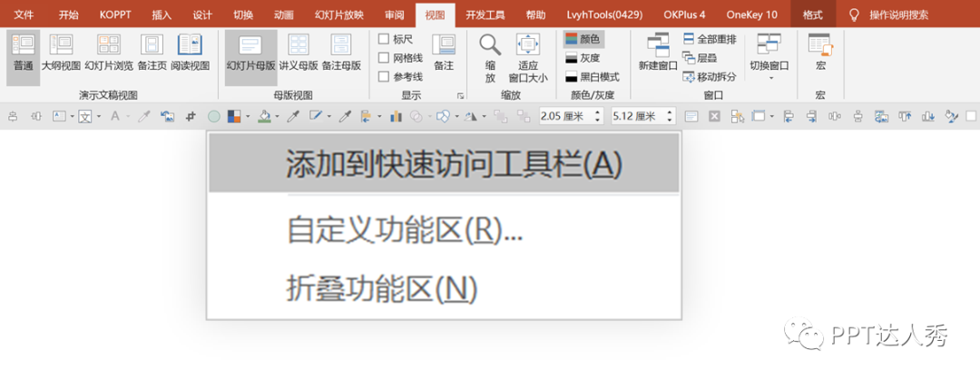Open the File (文件) tab

24,15
